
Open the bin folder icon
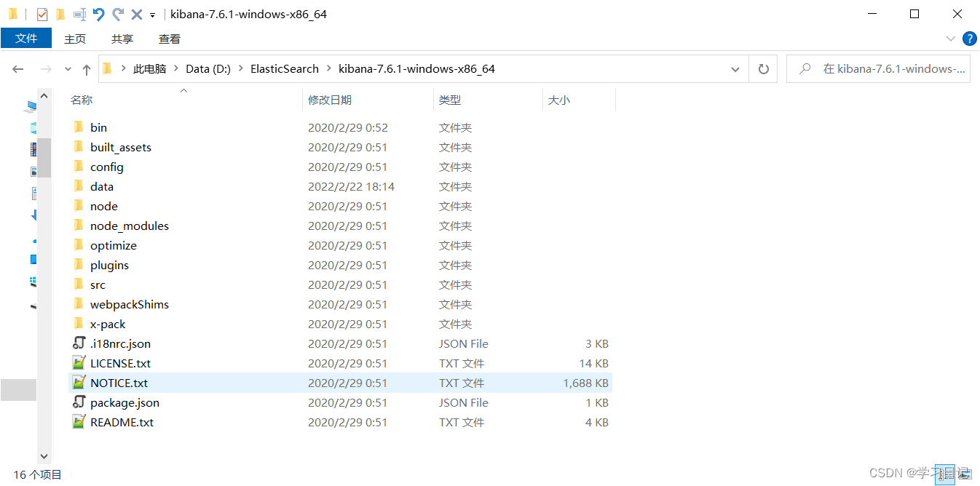(79, 127)
